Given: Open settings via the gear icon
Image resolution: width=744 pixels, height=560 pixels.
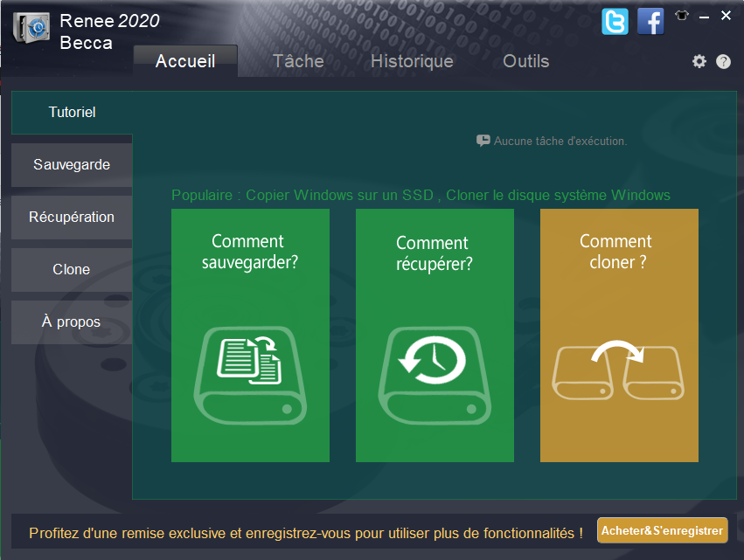Looking at the screenshot, I should coord(699,61).
